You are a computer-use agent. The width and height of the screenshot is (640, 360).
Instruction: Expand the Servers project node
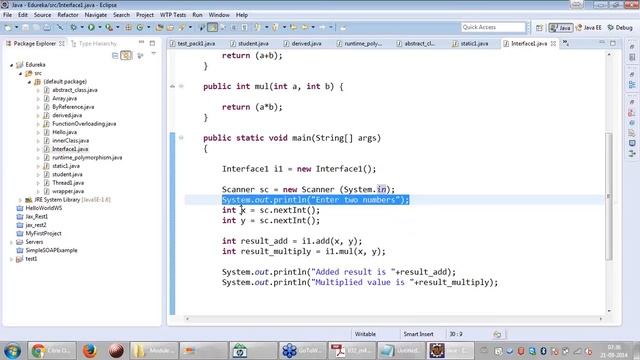click(11, 242)
